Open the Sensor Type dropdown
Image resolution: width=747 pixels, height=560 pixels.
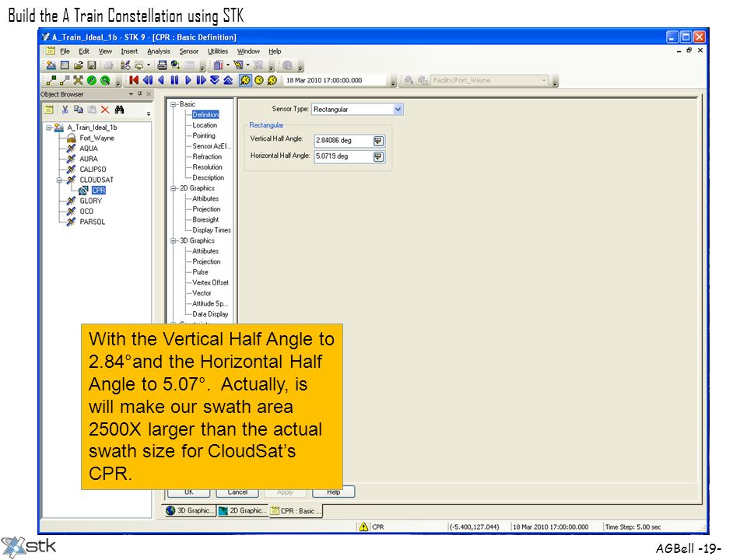pyautogui.click(x=398, y=110)
